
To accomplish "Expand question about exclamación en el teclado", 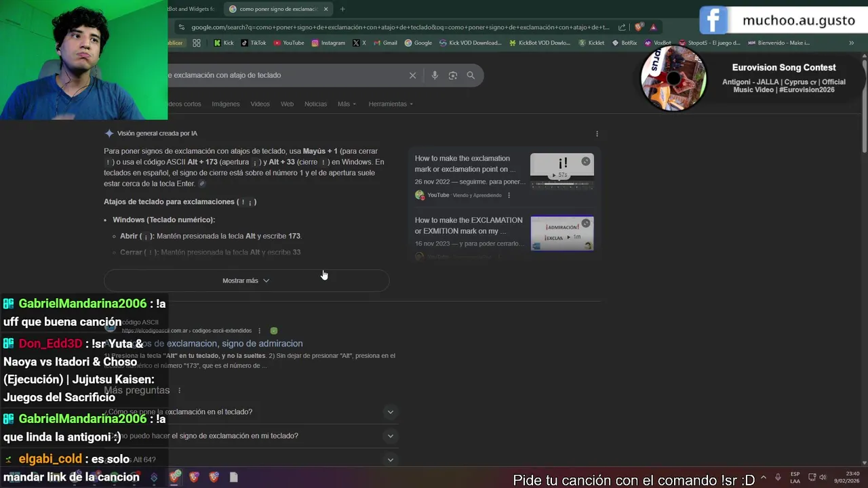I will pyautogui.click(x=390, y=412).
